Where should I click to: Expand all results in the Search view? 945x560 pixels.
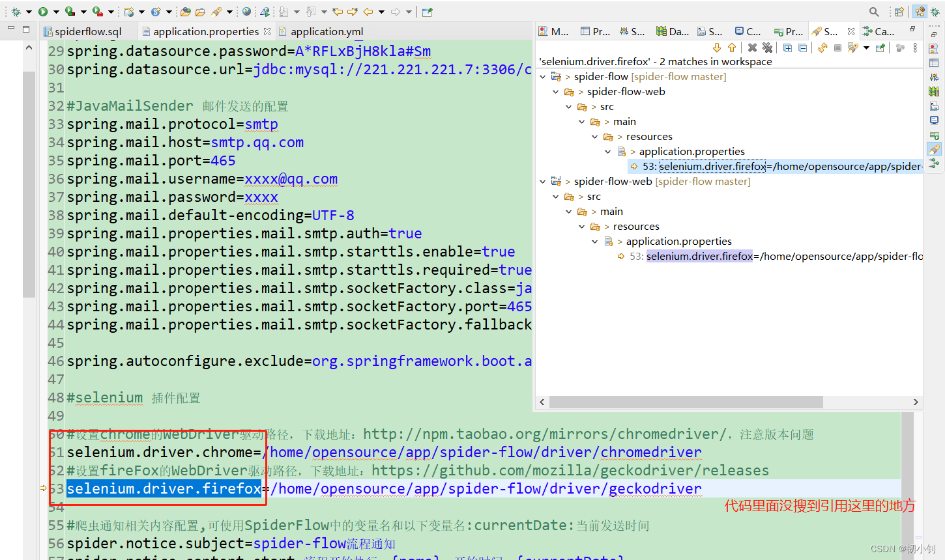coord(787,48)
